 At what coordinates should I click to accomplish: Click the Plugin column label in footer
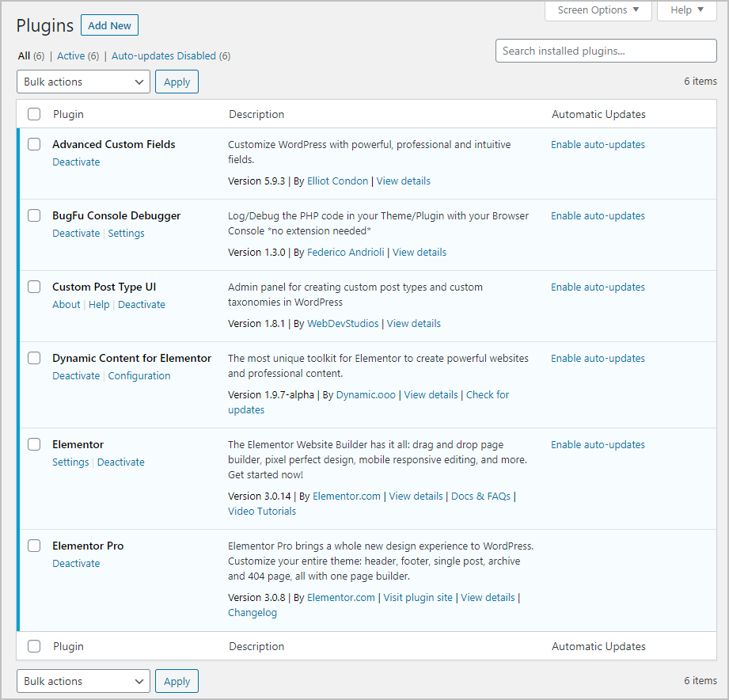pyautogui.click(x=68, y=646)
